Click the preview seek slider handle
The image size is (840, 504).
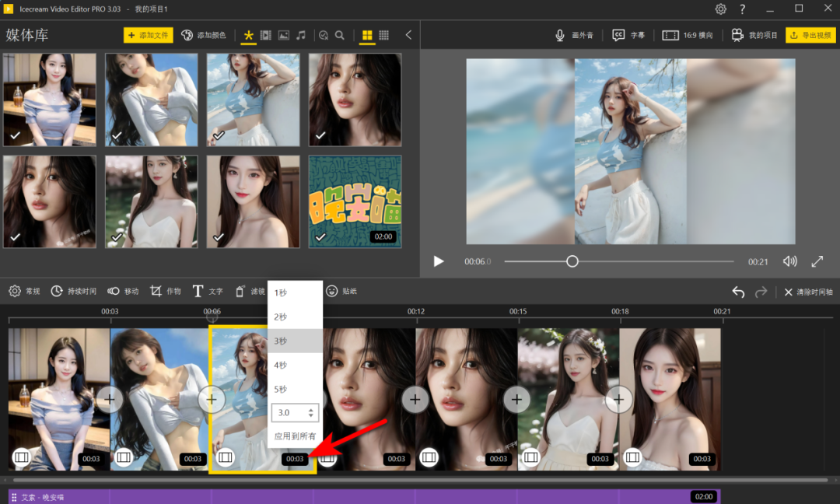click(x=572, y=261)
